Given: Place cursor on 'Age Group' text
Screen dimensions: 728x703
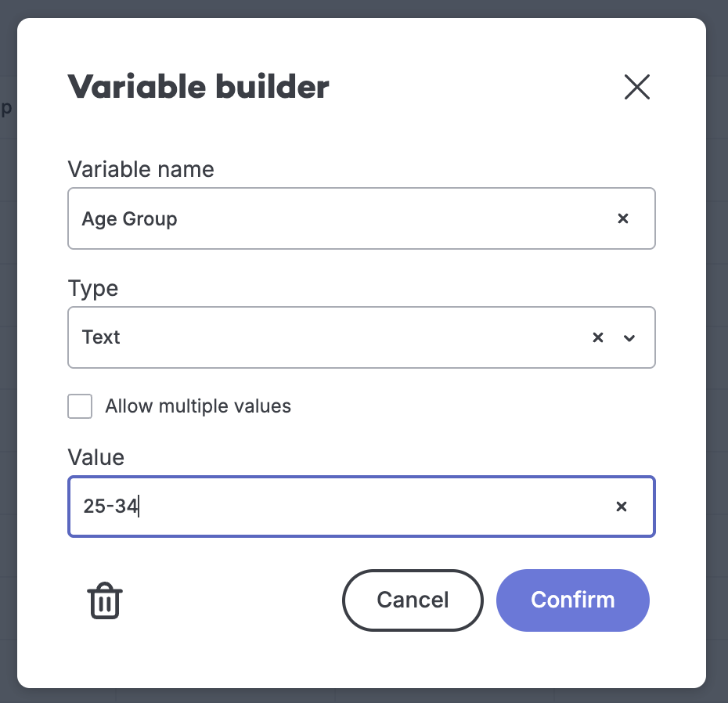Looking at the screenshot, I should tap(130, 219).
